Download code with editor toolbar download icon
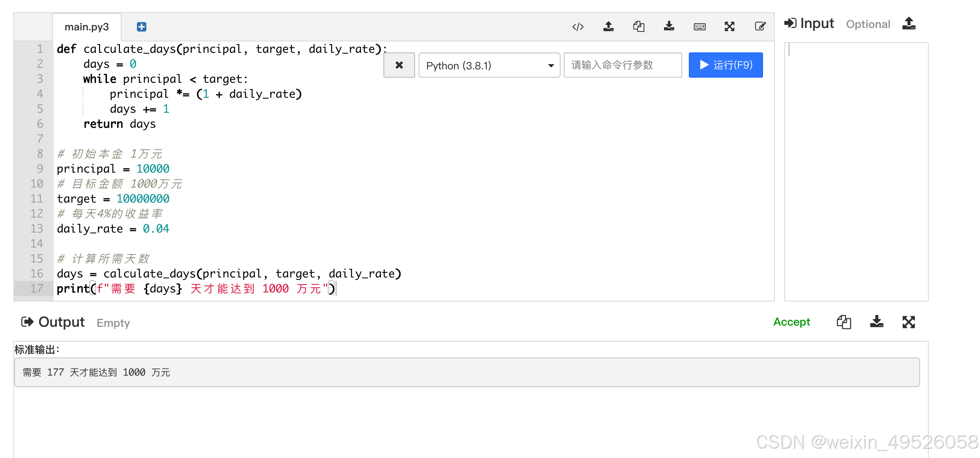 (669, 27)
